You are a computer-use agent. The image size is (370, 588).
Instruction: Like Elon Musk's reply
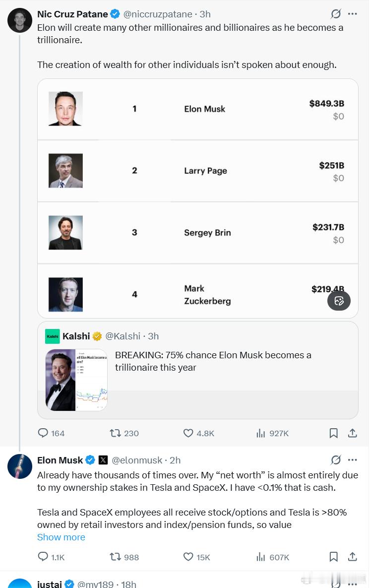188,557
